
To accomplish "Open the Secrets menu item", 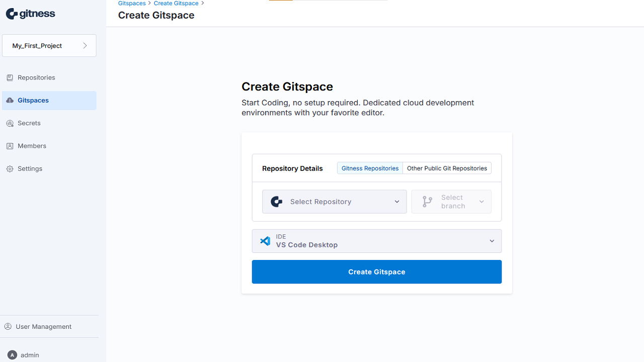I will pos(29,123).
